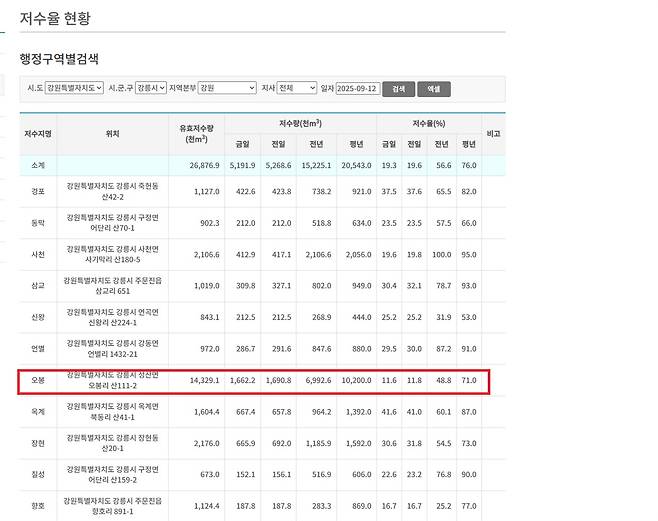Click the 저수율 현황 page heading
658x521 pixels.
pos(57,17)
